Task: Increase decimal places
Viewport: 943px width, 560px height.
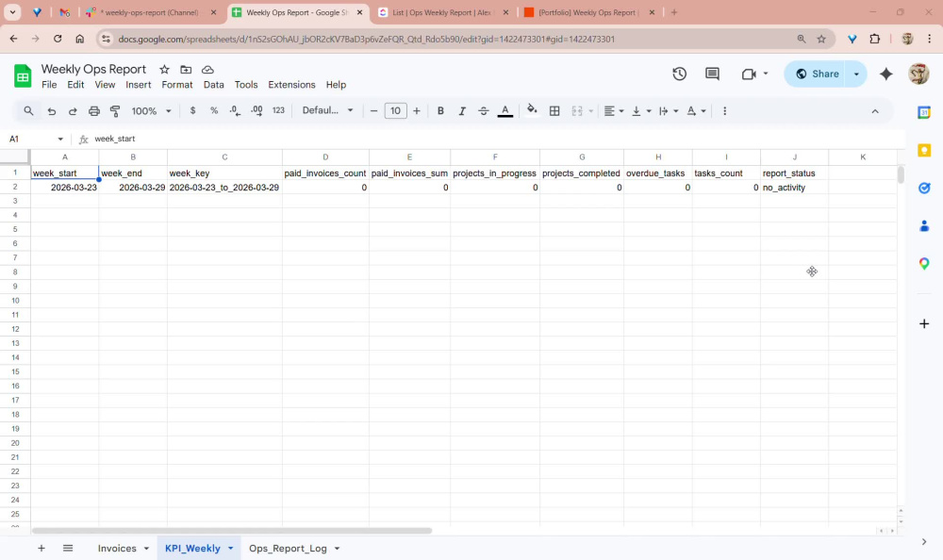Action: 256,110
